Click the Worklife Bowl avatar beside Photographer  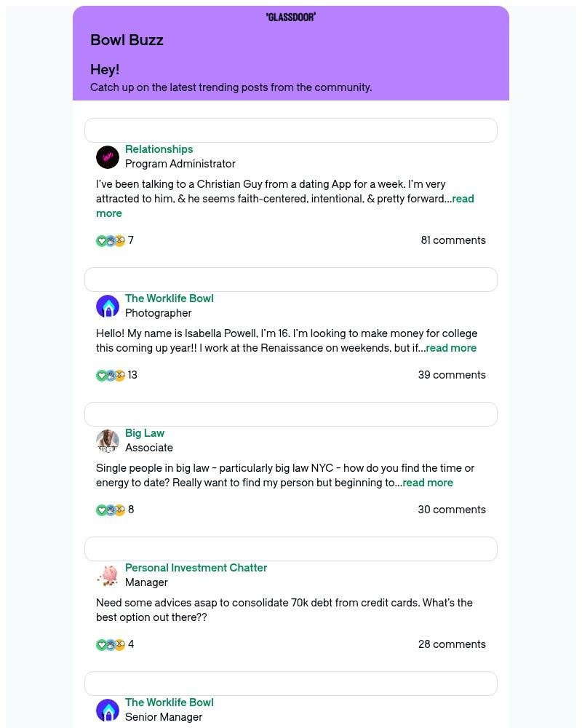pos(108,306)
